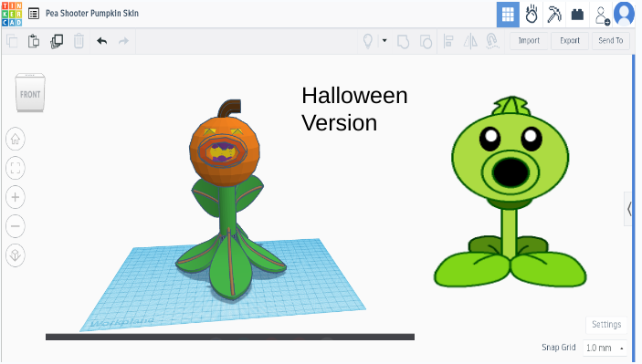The width and height of the screenshot is (642, 364).
Task: Expand the collapsed shapes panel arrow
Action: pos(629,209)
